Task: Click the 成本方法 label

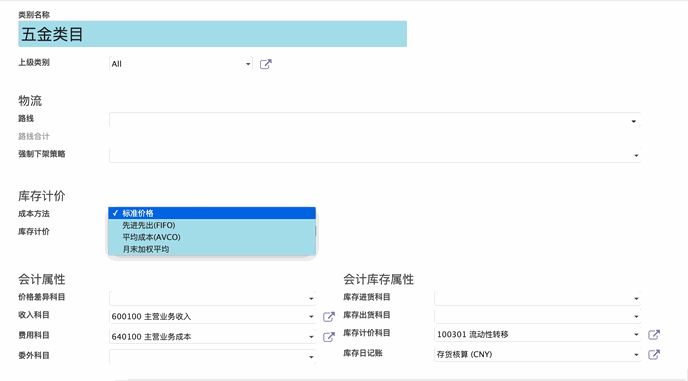Action: coord(34,214)
